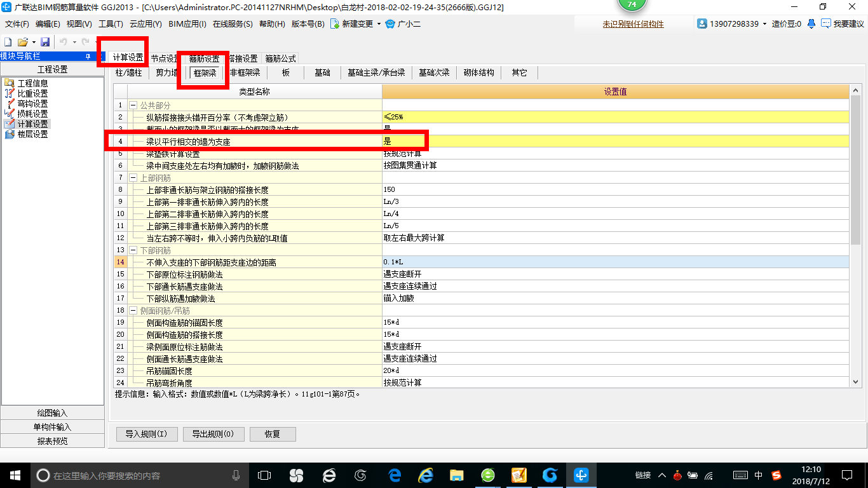Switch to 单构件输入 module
The width and height of the screenshot is (868, 488).
[x=52, y=427]
